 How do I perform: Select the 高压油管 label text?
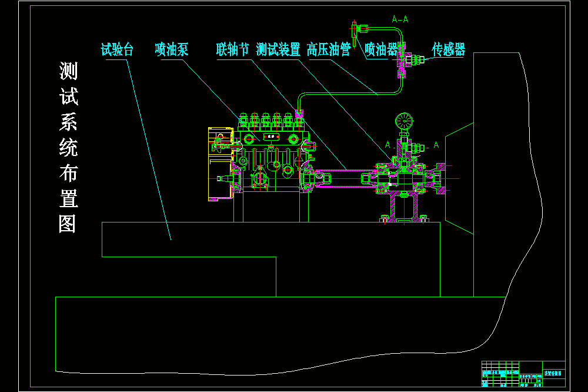pyautogui.click(x=329, y=49)
